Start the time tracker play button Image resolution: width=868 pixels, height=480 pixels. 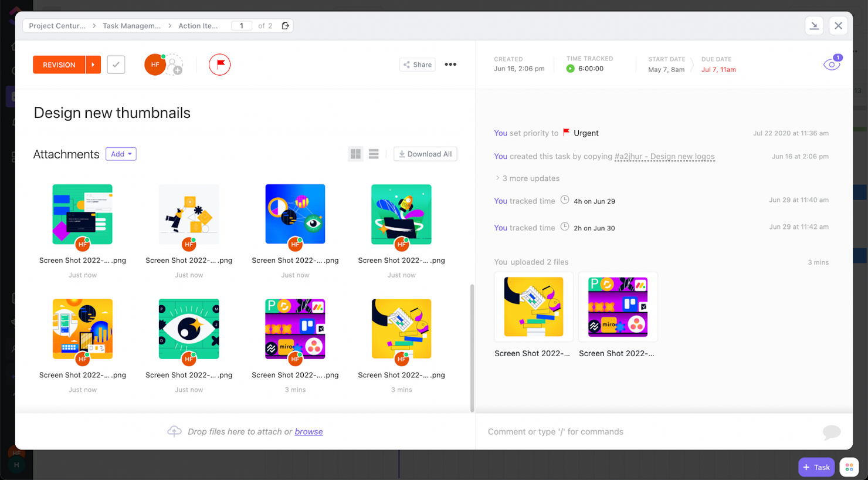[570, 69]
